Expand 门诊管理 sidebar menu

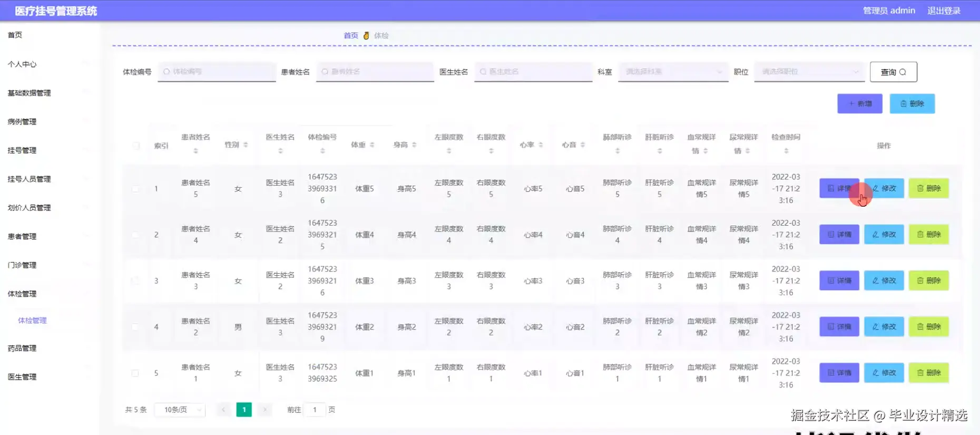click(50, 265)
